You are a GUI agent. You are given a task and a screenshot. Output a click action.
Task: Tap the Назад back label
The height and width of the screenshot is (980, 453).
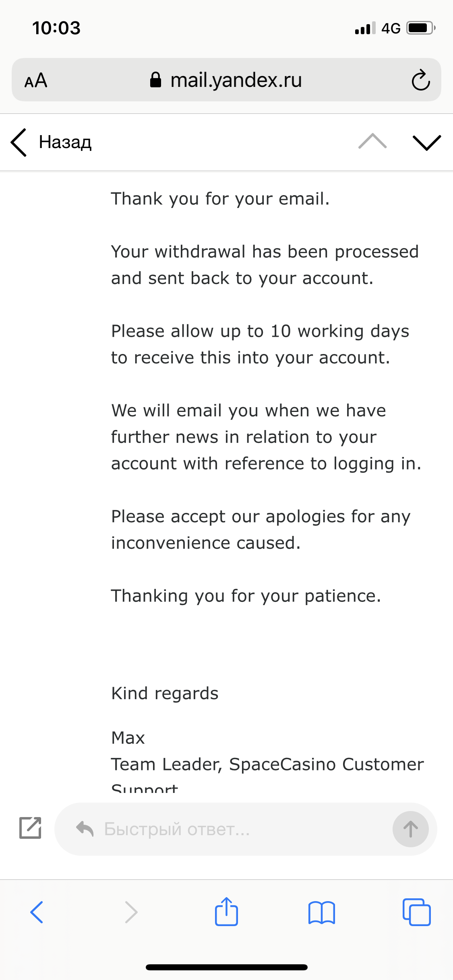point(65,142)
